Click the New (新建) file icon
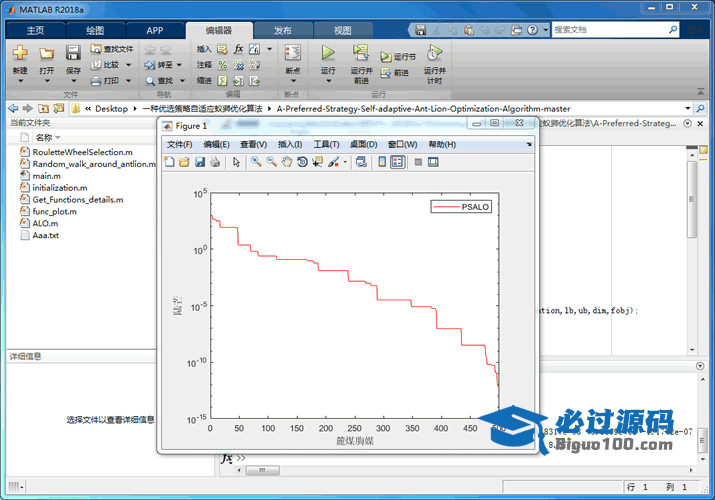This screenshot has width=715, height=500. (x=20, y=53)
